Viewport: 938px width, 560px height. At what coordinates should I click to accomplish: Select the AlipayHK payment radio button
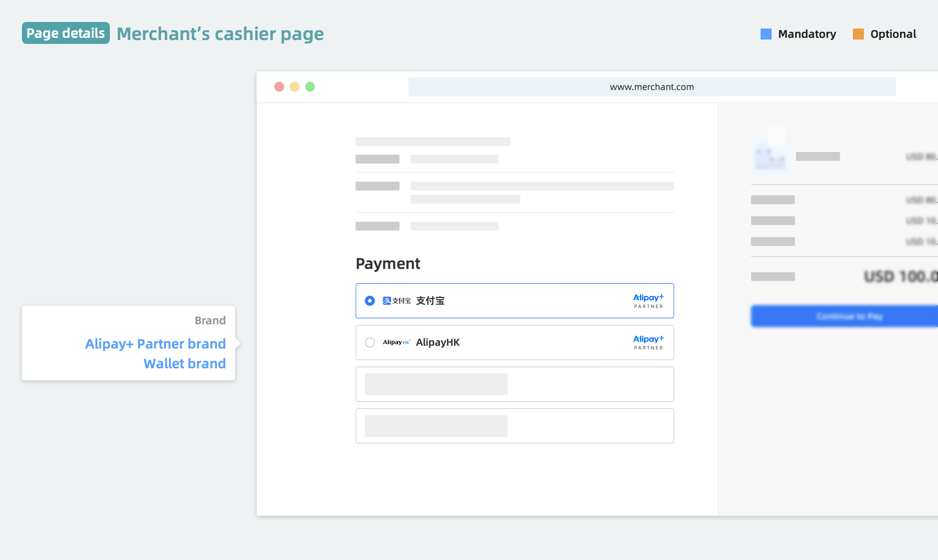(369, 342)
